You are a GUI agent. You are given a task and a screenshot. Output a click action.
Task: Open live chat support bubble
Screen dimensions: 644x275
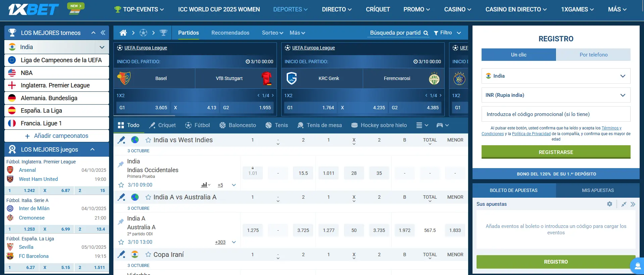pos(636,266)
